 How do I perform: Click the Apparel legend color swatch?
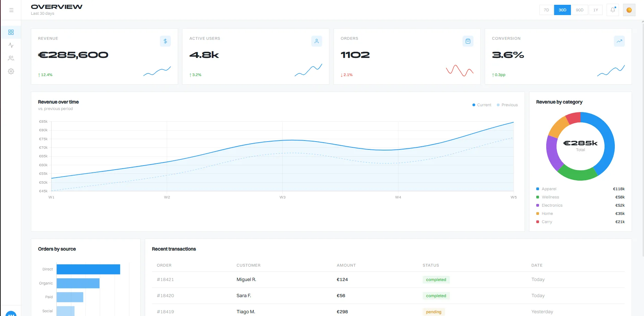click(538, 189)
